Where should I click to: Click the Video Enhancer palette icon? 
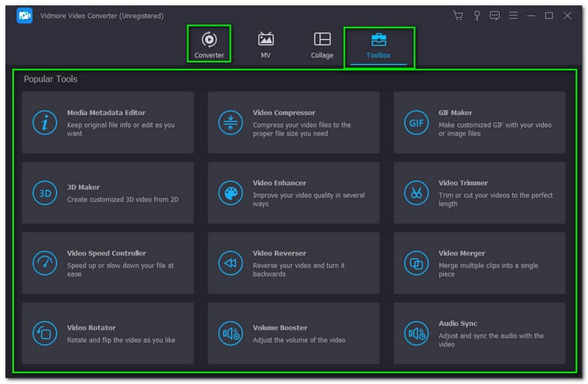click(230, 193)
